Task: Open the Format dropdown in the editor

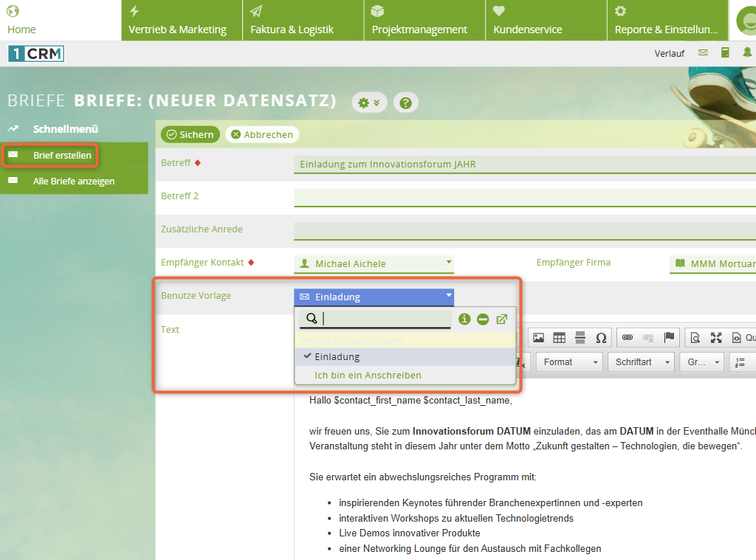Action: pyautogui.click(x=569, y=362)
